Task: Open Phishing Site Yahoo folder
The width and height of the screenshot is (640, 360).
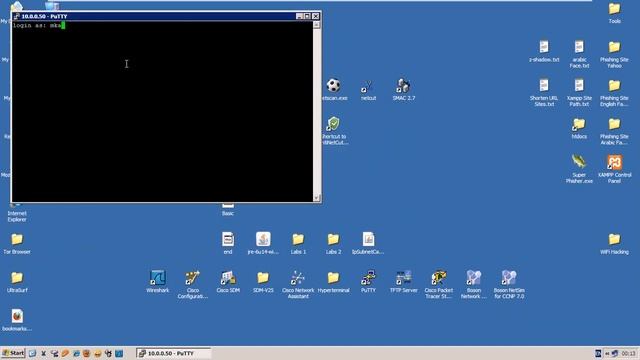Action: click(x=614, y=54)
